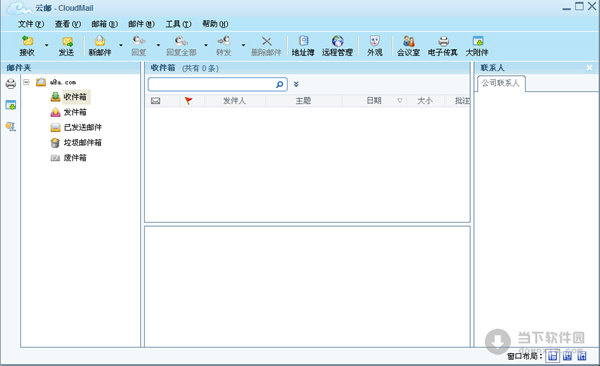
Task: Open dropdown arrow next to 回复
Action: (158, 45)
